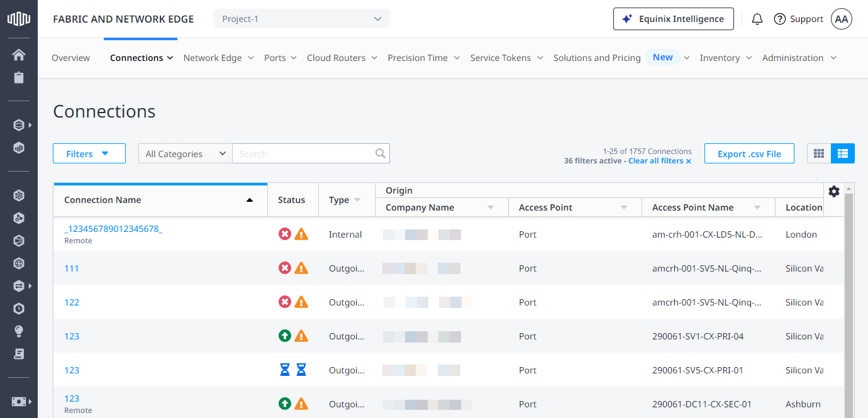This screenshot has height=418, width=868.
Task: Click the red error status icon for connection 111
Action: [x=285, y=268]
